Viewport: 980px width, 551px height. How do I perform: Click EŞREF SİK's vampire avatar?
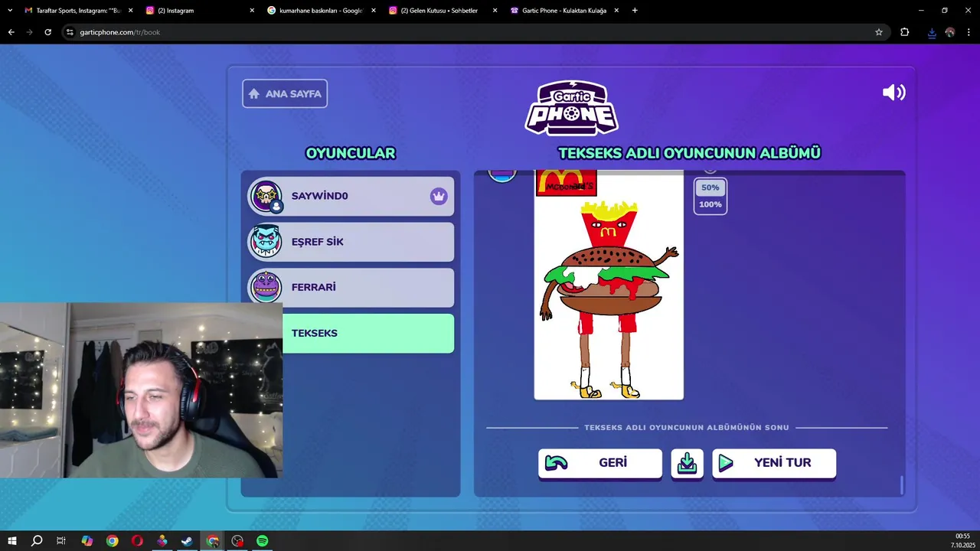pos(266,242)
